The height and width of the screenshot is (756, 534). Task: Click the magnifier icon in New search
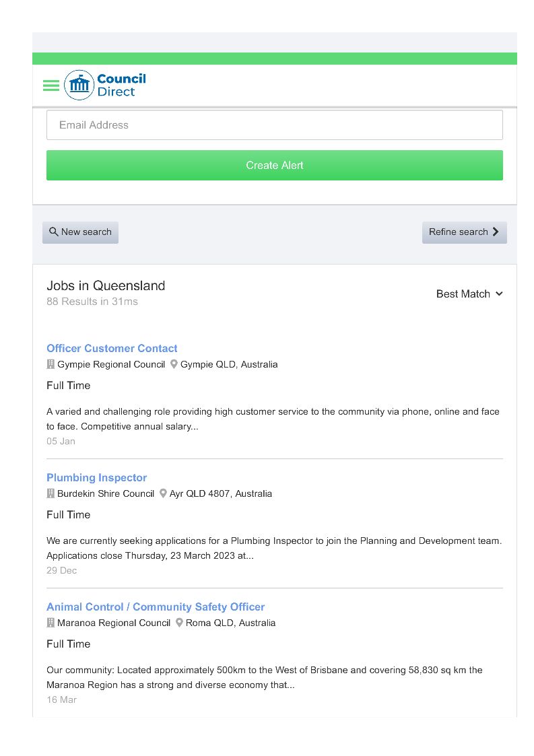pyautogui.click(x=54, y=232)
